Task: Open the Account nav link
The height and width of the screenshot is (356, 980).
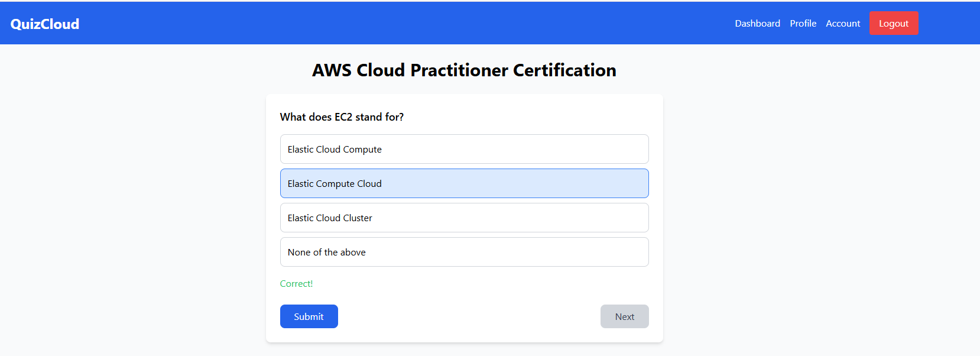Action: click(x=843, y=24)
